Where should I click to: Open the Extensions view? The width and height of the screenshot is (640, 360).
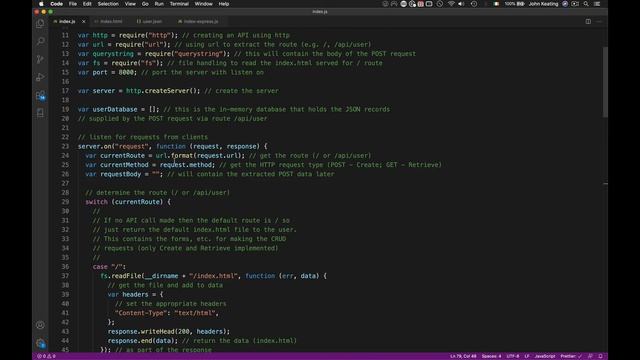(x=40, y=96)
